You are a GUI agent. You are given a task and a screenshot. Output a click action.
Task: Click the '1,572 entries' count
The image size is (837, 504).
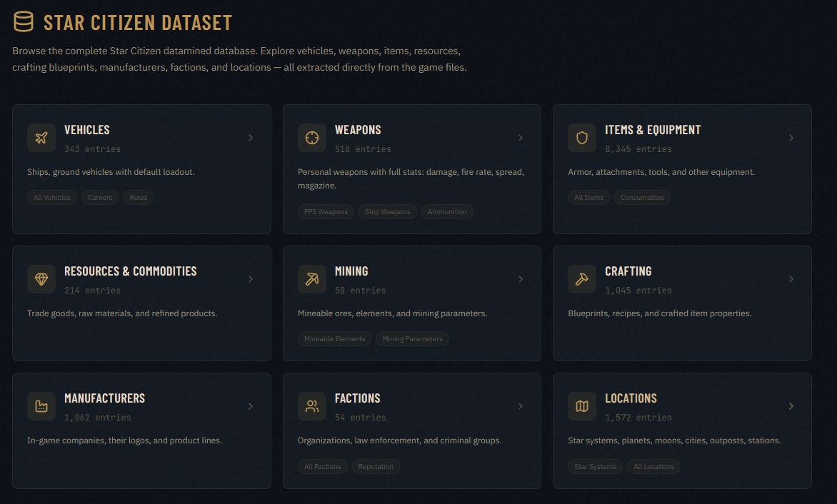pos(638,418)
